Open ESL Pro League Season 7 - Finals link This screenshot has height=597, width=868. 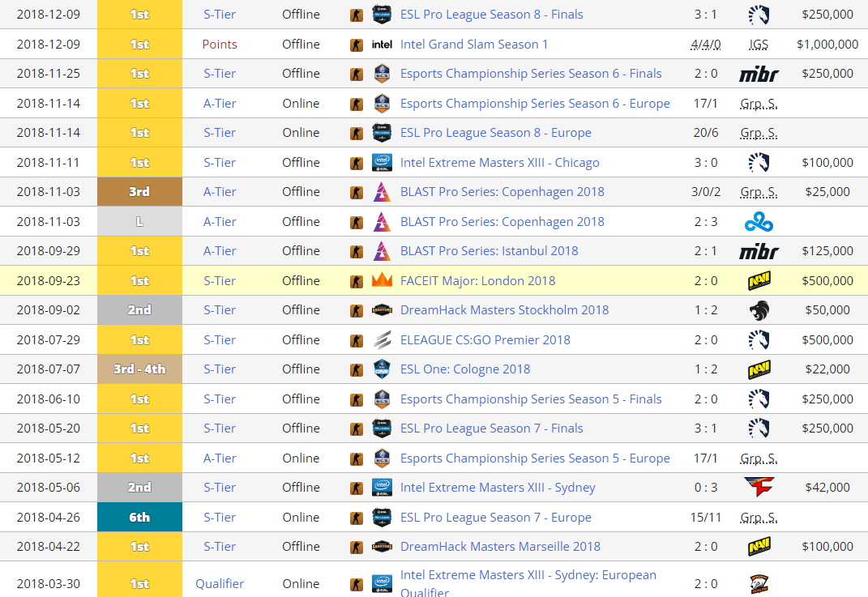[x=491, y=429]
